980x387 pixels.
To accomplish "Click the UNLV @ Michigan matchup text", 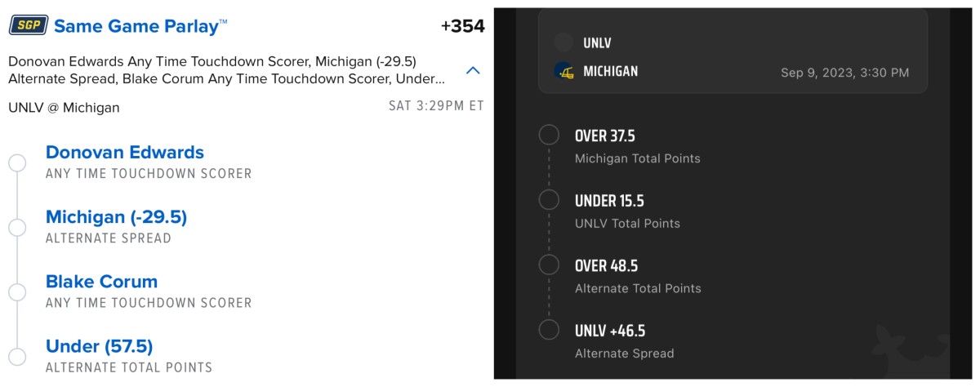I will click(x=64, y=107).
